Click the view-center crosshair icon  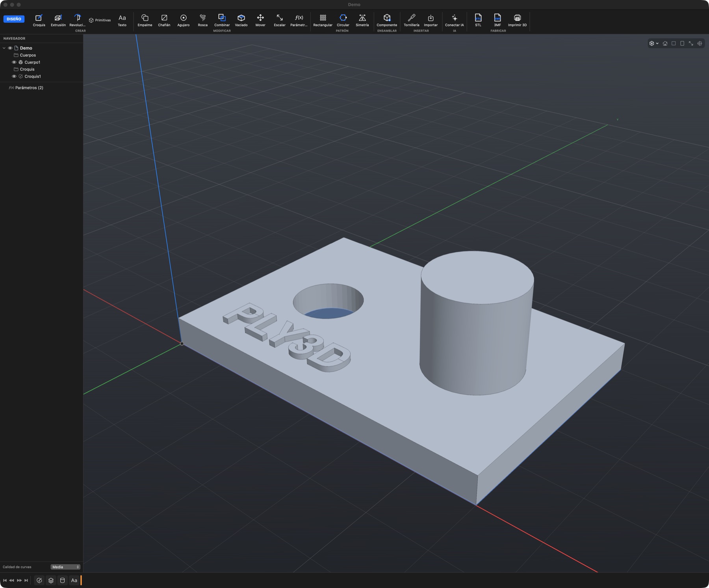[700, 43]
